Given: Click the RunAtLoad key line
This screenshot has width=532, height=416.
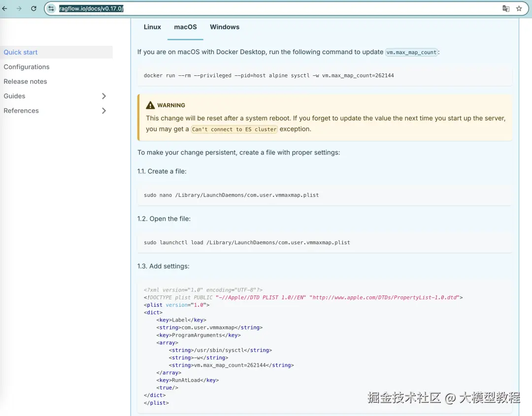Looking at the screenshot, I should point(188,380).
